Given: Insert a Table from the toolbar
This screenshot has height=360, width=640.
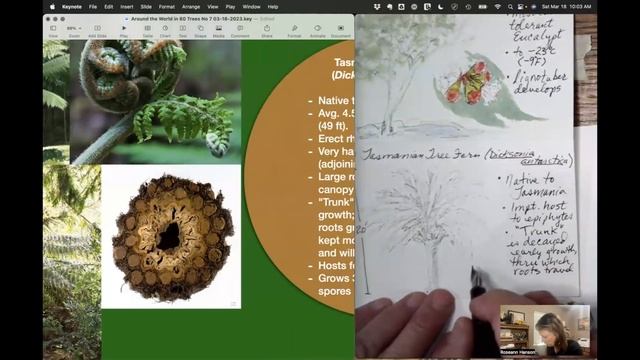Looking at the screenshot, I should pyautogui.click(x=148, y=30).
